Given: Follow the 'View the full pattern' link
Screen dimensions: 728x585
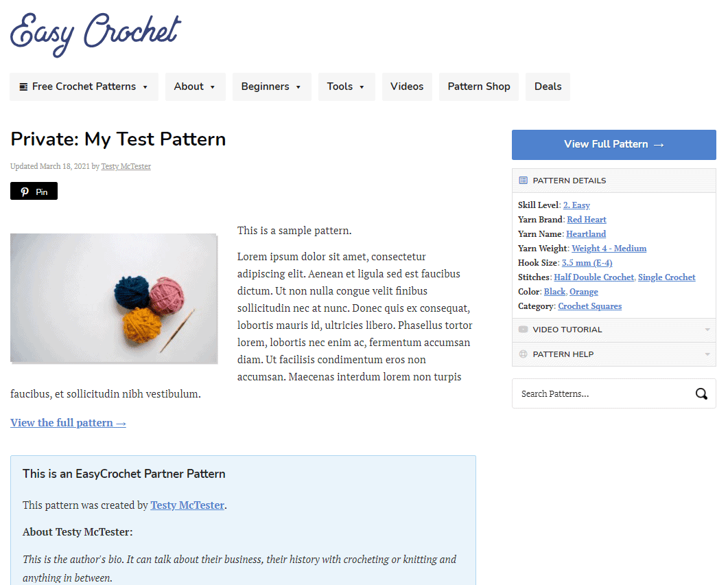Looking at the screenshot, I should 68,423.
